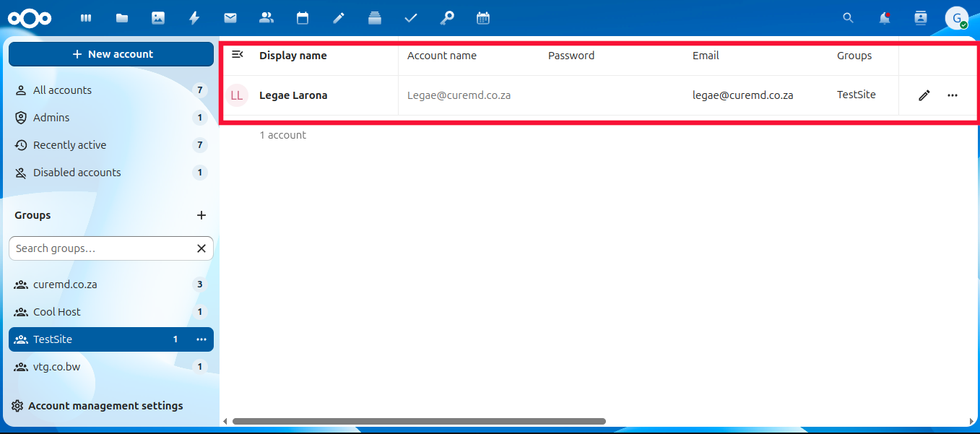The height and width of the screenshot is (434, 980).
Task: Edit Legae Larona account pencil icon
Action: click(924, 95)
